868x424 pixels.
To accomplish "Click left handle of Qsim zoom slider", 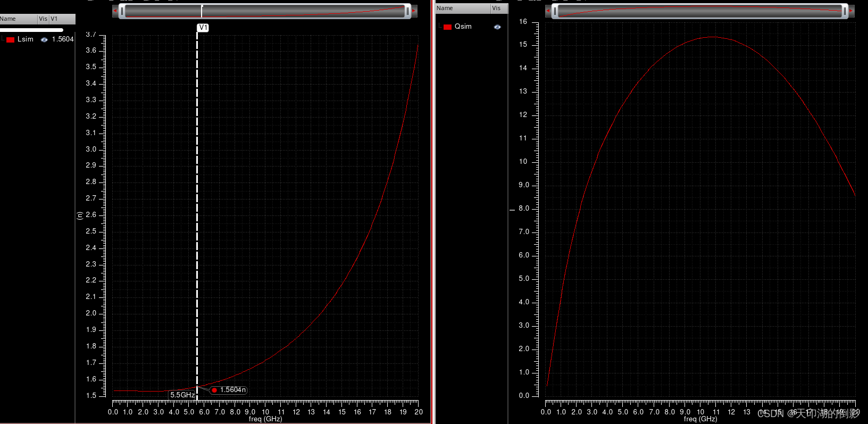I will [x=555, y=11].
